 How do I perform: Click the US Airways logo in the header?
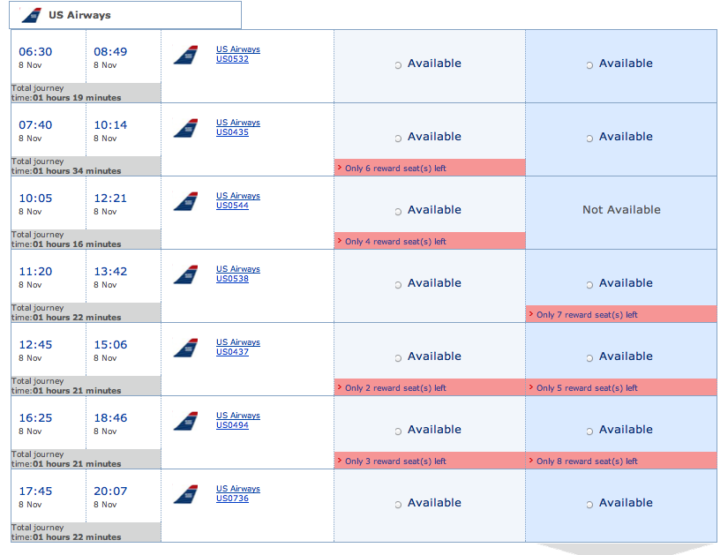[32, 15]
